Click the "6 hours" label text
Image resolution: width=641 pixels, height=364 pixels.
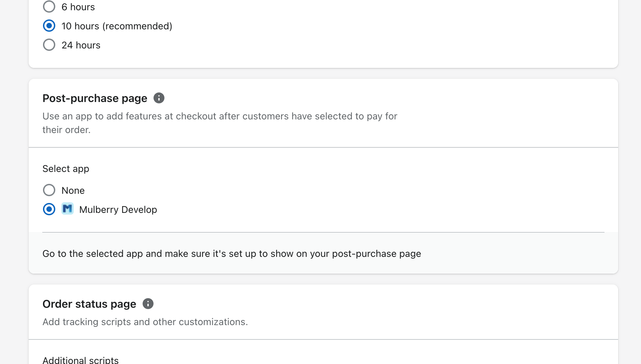[x=78, y=7]
